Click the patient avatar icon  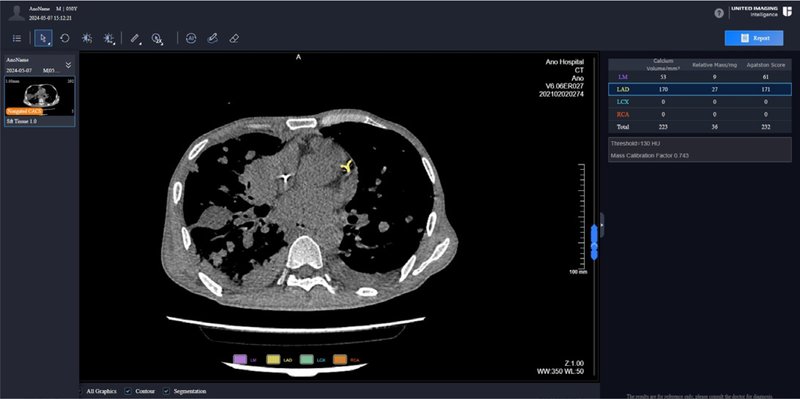tap(16, 13)
